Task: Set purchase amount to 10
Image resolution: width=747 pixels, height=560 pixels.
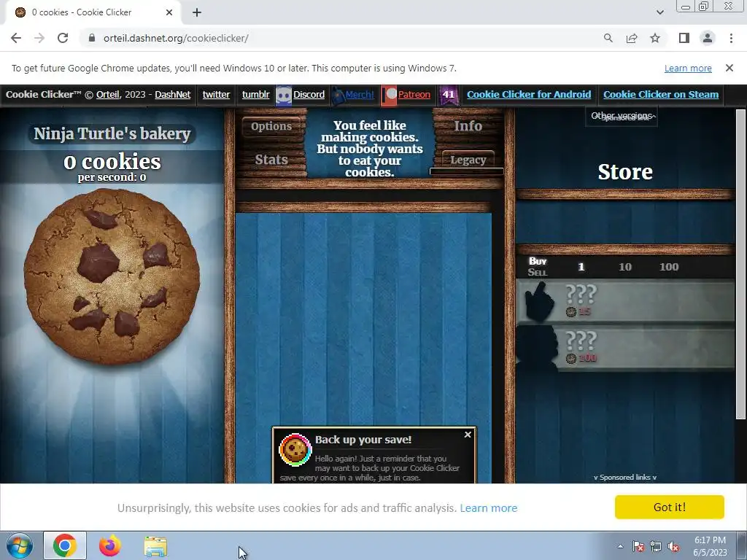Action: [625, 267]
